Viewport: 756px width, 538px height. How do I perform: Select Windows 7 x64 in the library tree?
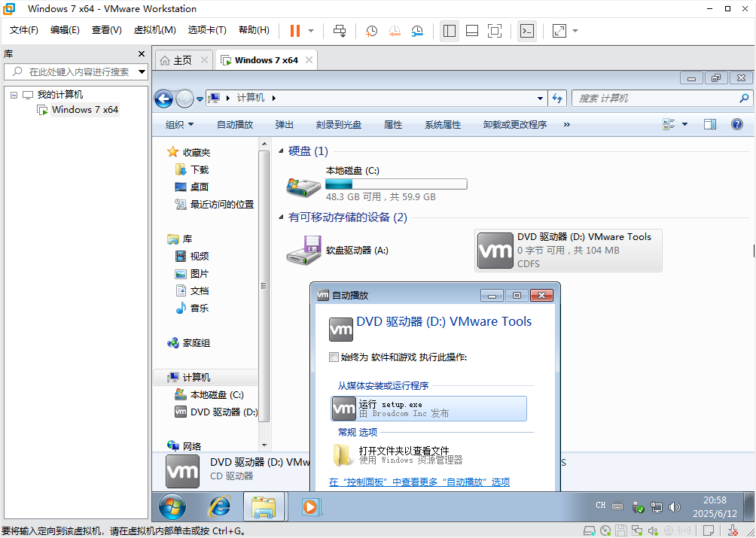[x=85, y=110]
